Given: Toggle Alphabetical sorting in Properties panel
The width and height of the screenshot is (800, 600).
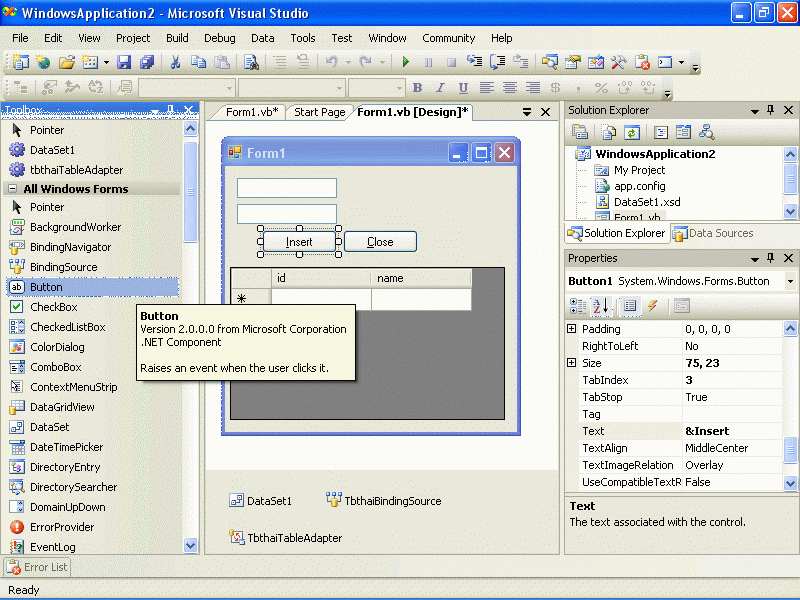Looking at the screenshot, I should [602, 306].
